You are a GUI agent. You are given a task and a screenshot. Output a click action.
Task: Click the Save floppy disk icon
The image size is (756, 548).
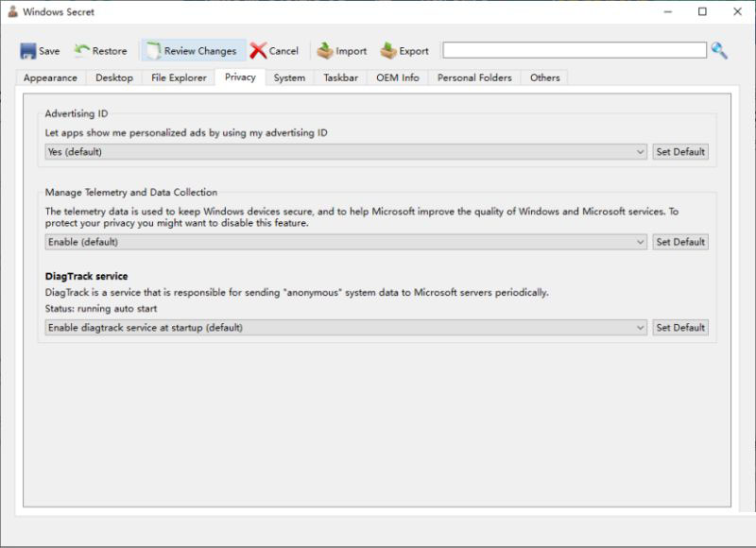tap(28, 51)
